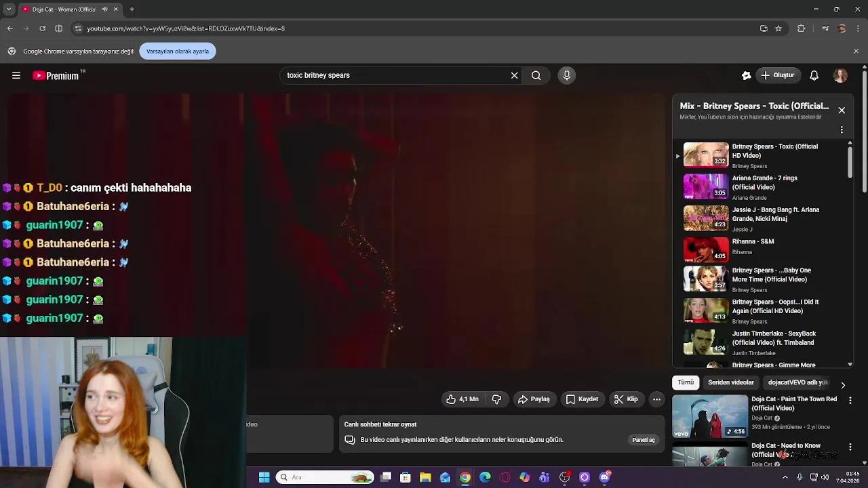
Task: Open options for Need to Know video
Action: coord(850,447)
